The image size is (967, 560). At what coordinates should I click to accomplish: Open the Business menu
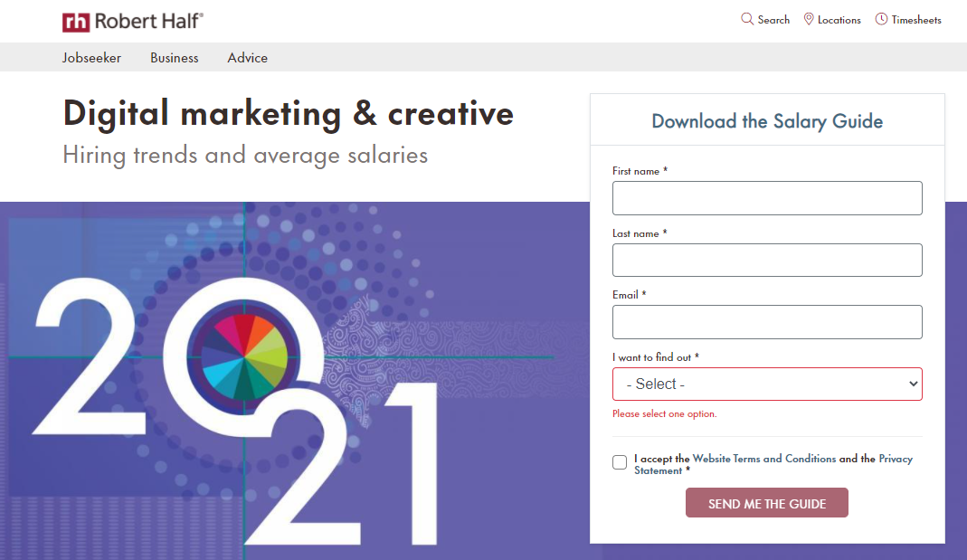click(x=175, y=58)
